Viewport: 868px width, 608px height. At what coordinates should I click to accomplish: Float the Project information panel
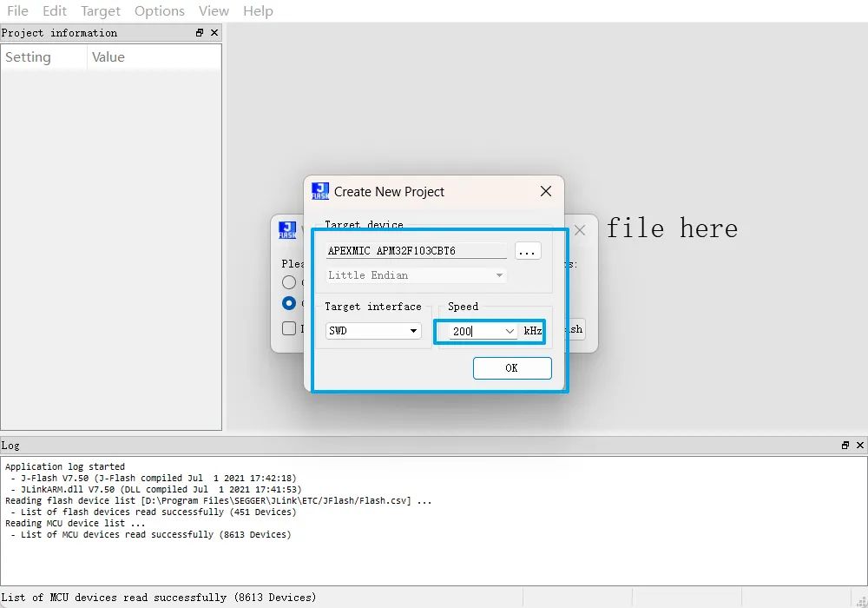[200, 33]
